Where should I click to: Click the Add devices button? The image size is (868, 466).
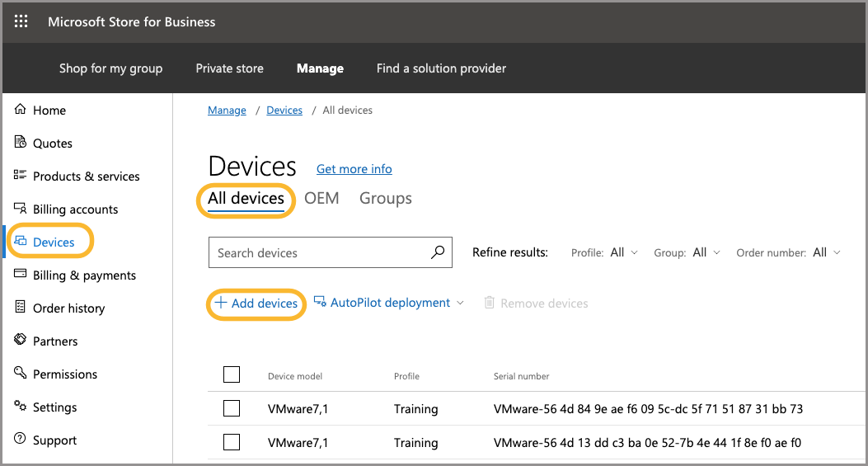[256, 304]
